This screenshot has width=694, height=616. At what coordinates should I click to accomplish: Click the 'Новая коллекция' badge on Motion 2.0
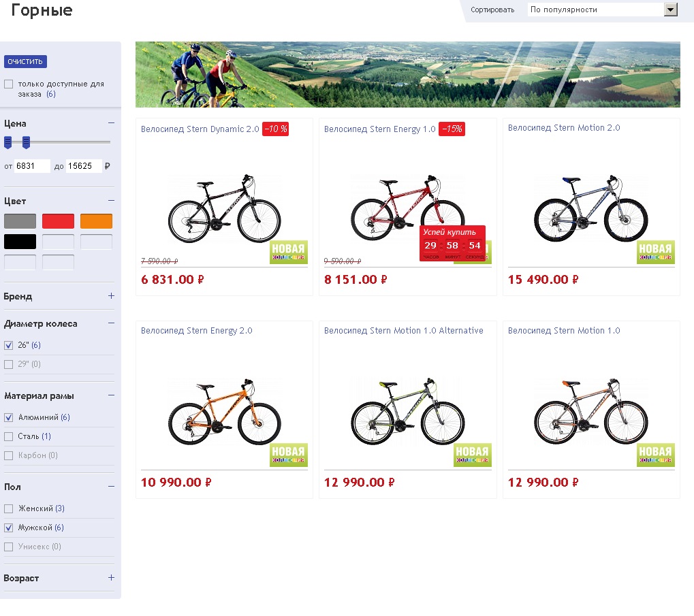pos(655,252)
